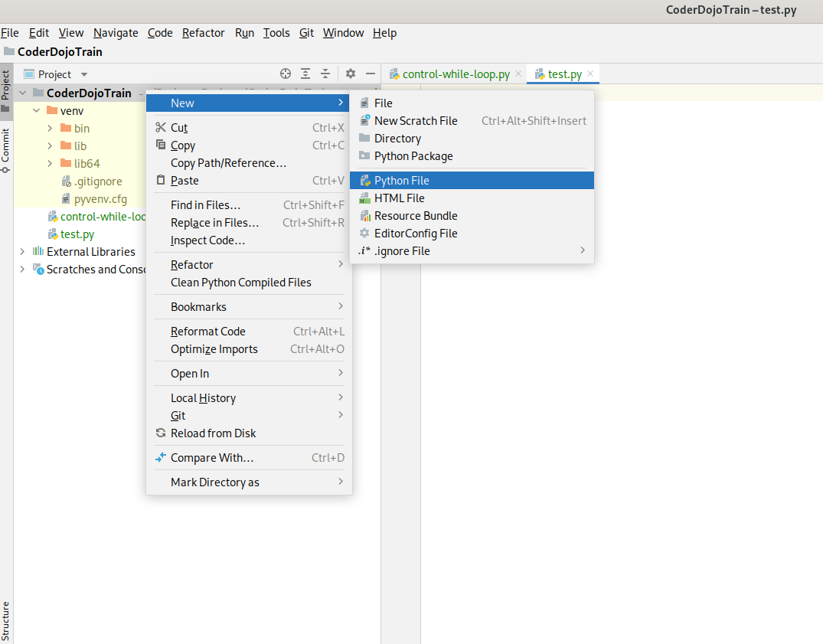Image resolution: width=823 pixels, height=644 pixels.
Task: Open the Project panel options gear
Action: (349, 74)
